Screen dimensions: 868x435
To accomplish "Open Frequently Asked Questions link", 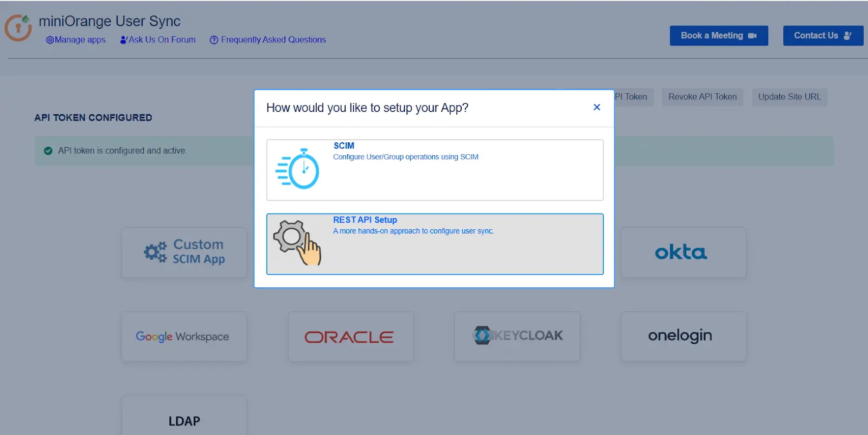I will pyautogui.click(x=268, y=40).
